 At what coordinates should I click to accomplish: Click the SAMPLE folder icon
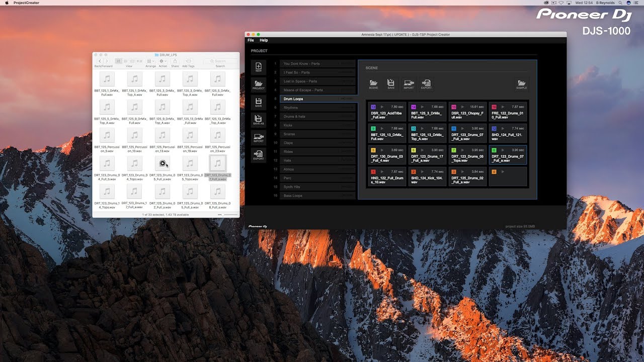click(x=522, y=84)
